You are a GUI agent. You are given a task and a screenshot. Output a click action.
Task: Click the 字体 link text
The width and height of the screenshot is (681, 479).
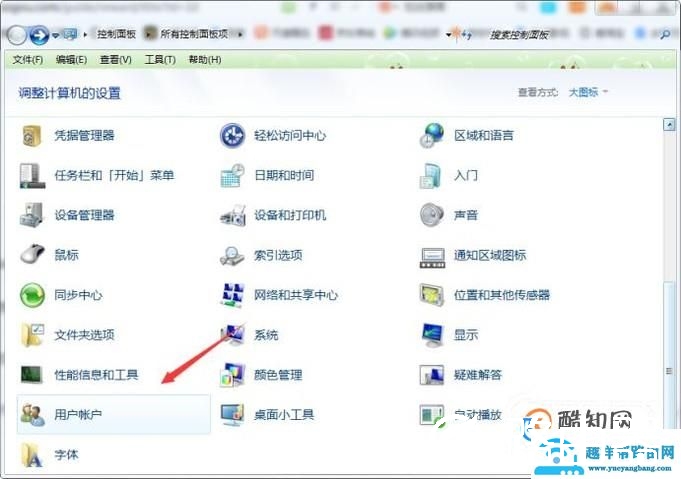tap(66, 455)
